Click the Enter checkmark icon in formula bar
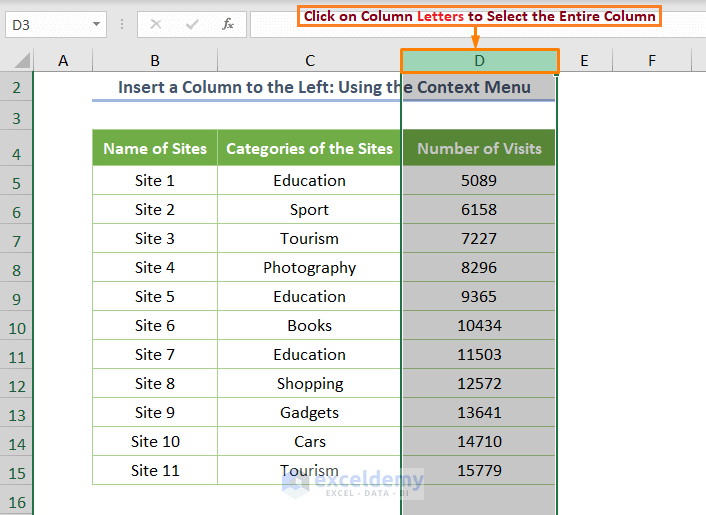This screenshot has width=706, height=515. click(193, 23)
